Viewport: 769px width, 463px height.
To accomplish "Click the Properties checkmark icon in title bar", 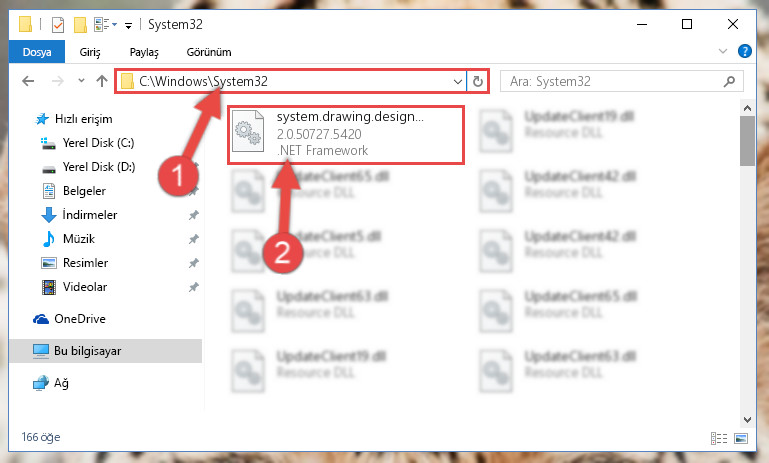I will click(x=58, y=25).
